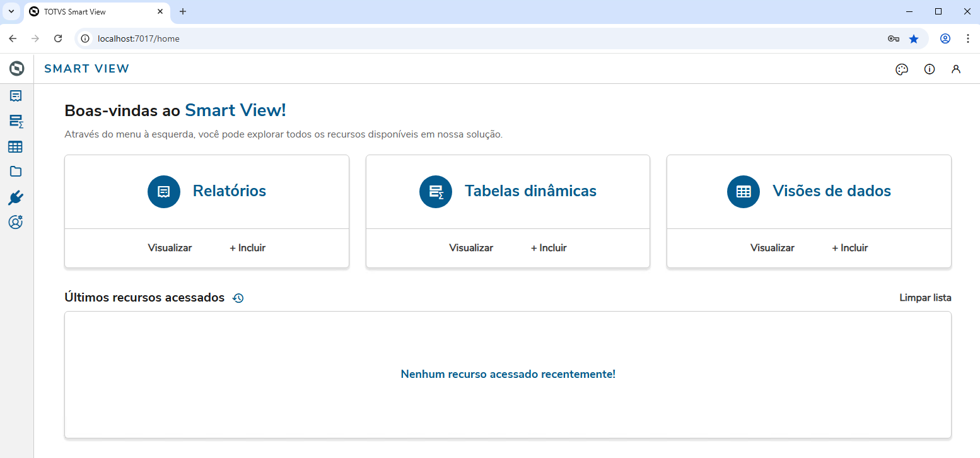This screenshot has height=458, width=980.
Task: Open user settings icon in the sidebar
Action: tap(16, 222)
